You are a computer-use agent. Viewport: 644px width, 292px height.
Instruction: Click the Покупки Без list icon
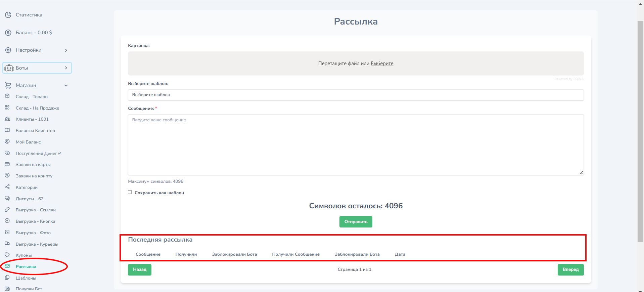pyautogui.click(x=7, y=289)
